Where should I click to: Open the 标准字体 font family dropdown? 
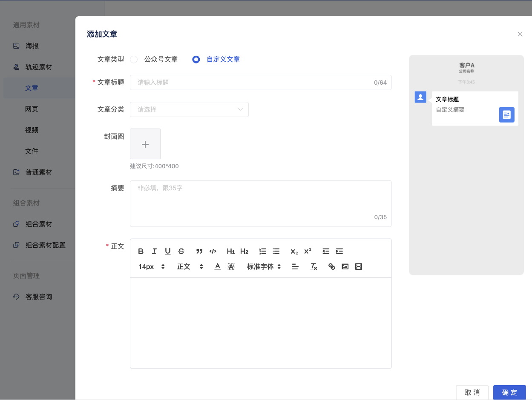pos(264,266)
